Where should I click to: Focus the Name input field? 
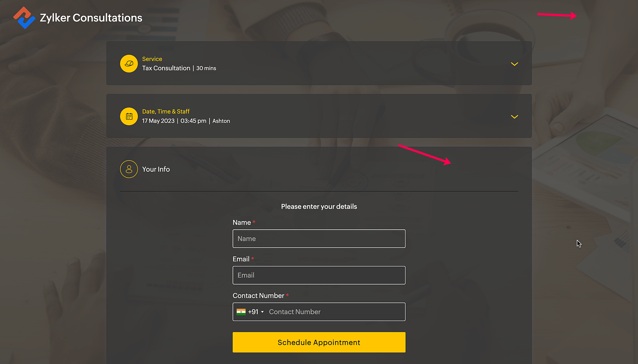(319, 239)
